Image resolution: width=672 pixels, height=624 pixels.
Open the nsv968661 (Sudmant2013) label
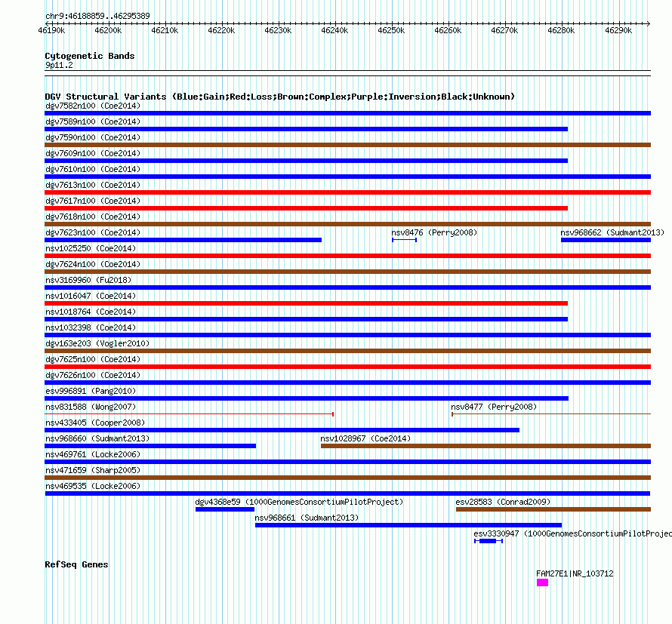[x=307, y=518]
